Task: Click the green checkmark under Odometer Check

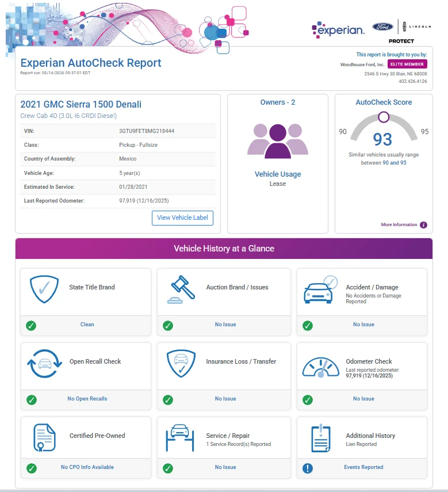Action: 308,400
